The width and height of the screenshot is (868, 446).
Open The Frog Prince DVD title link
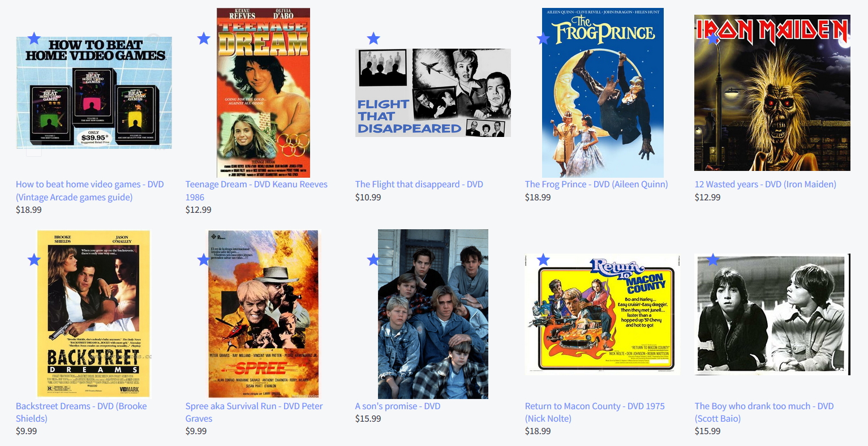[596, 184]
